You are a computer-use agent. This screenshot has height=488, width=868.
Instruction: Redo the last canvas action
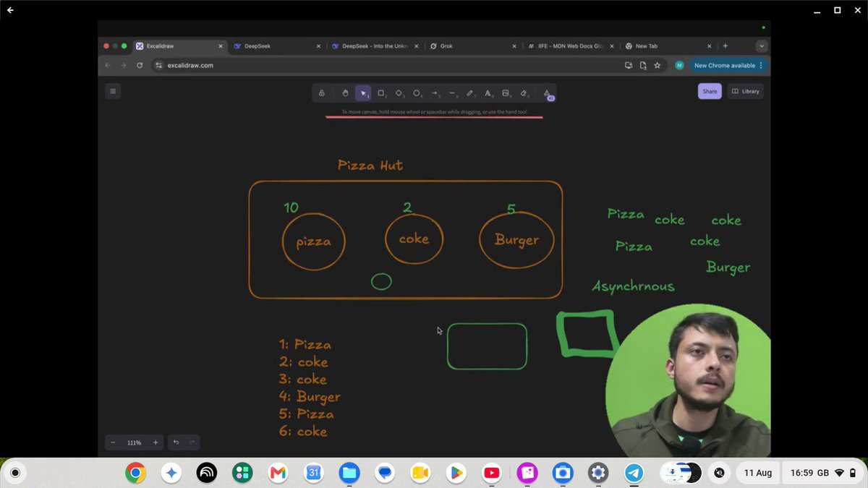[192, 442]
